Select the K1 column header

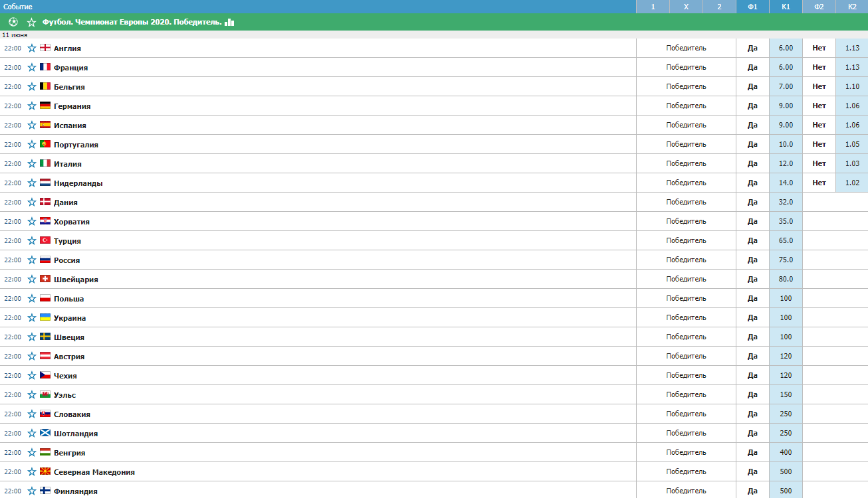point(786,7)
